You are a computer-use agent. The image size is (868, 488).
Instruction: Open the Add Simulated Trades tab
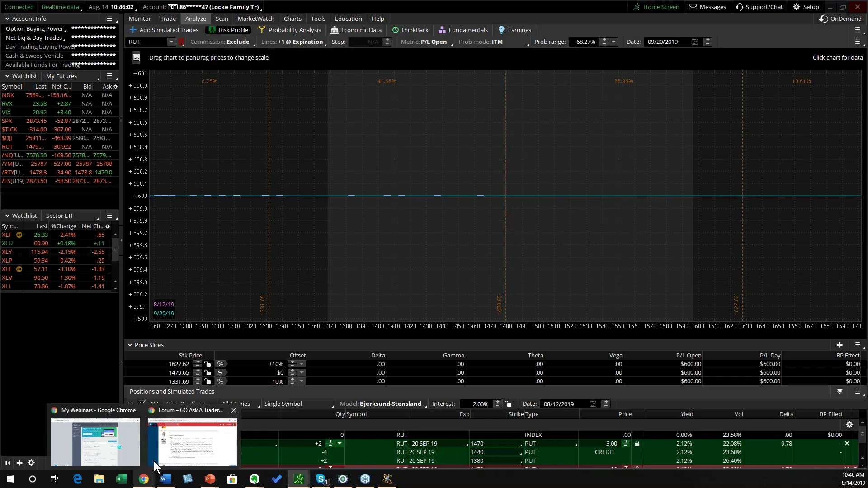tap(164, 30)
